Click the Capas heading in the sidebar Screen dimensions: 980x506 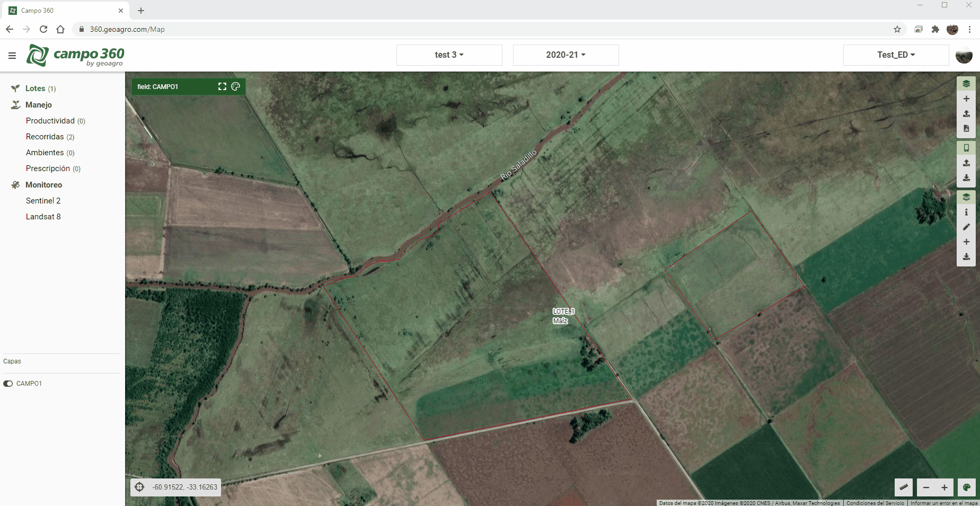coord(12,361)
